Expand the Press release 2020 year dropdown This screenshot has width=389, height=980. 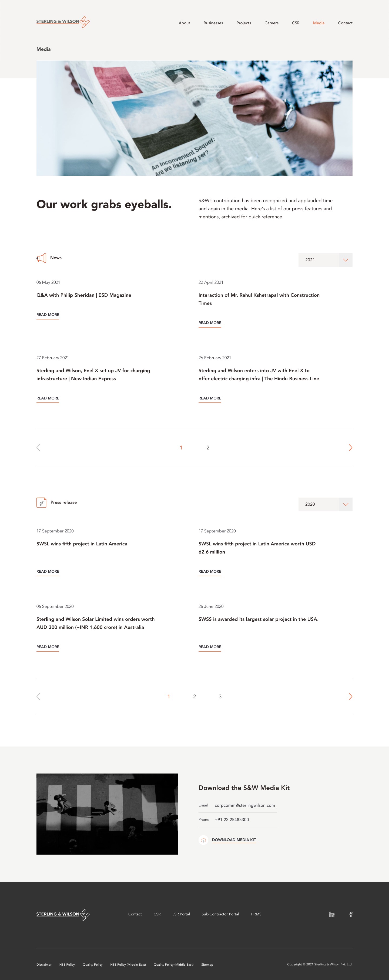point(325,504)
